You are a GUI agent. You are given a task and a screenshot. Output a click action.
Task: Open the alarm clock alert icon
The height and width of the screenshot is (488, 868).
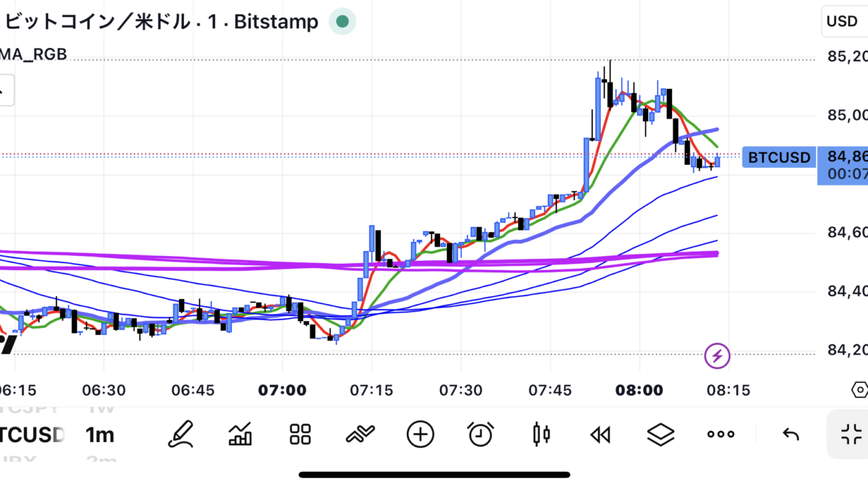(480, 434)
